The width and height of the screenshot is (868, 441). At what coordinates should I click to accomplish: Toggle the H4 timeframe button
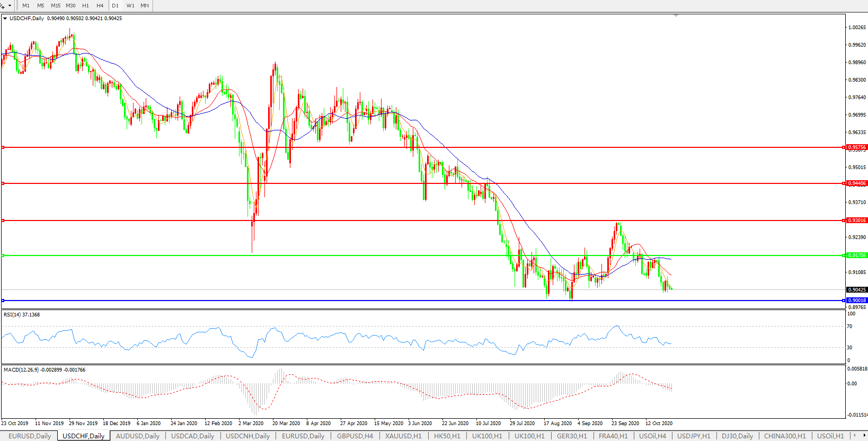coord(100,5)
